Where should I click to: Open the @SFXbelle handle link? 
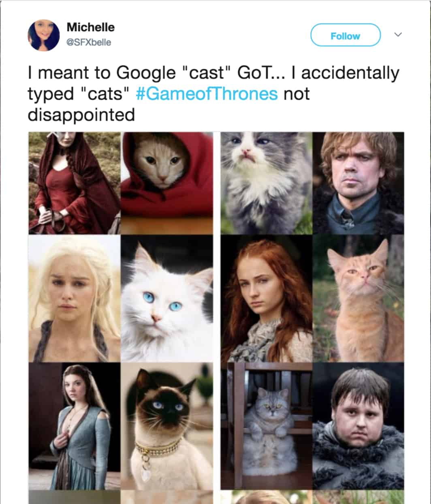[x=88, y=42]
